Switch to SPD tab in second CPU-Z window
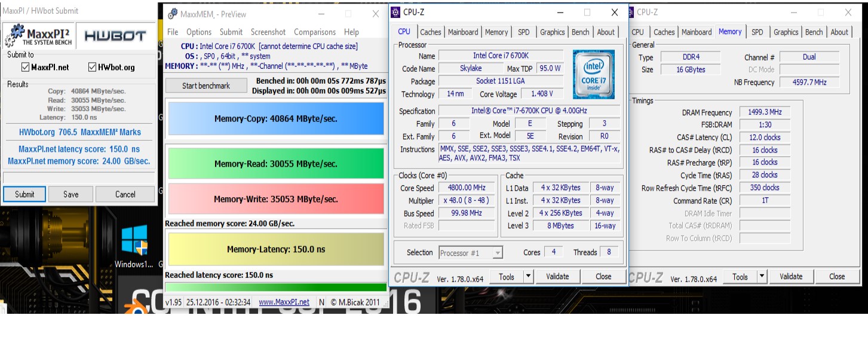Screen dimensions: 868x364 click(x=757, y=32)
